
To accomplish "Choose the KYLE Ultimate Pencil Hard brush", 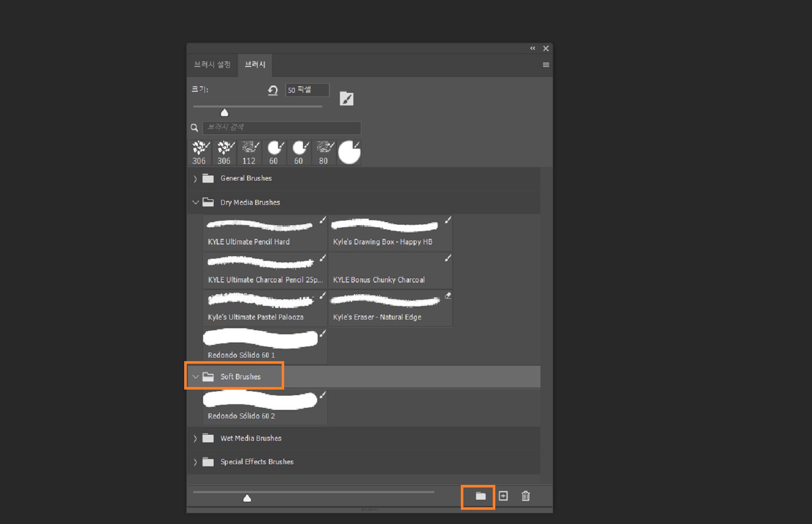I will pos(265,233).
